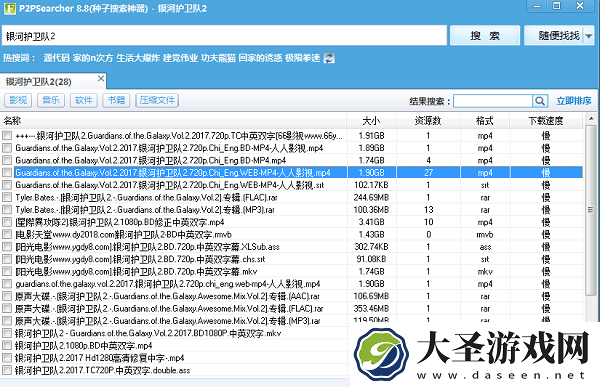Screen dimensions: 600x387
Task: Check the Tyler Bates (FLAC).rar checkbox
Action: coord(7,197)
